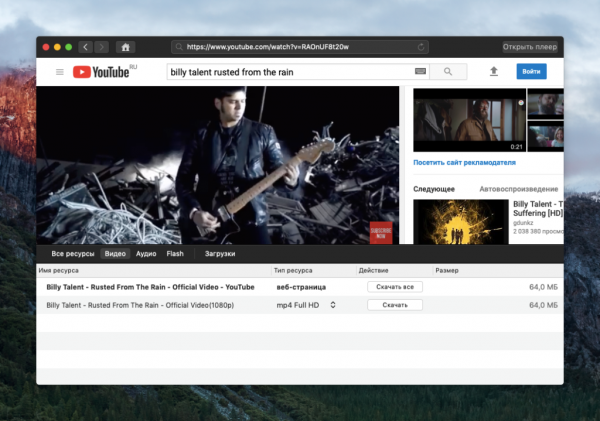Viewport: 600px width, 421px height.
Task: Select the 'Flash' tab
Action: [175, 254]
